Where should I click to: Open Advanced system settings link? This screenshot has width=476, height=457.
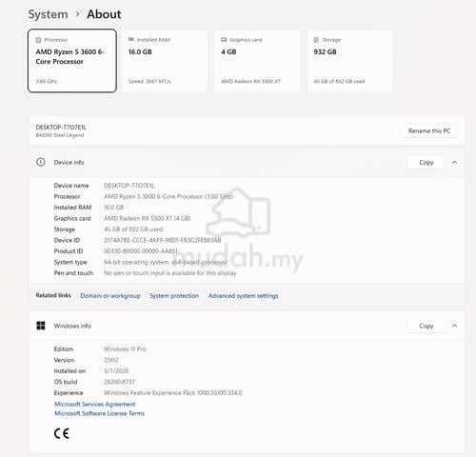(x=244, y=296)
